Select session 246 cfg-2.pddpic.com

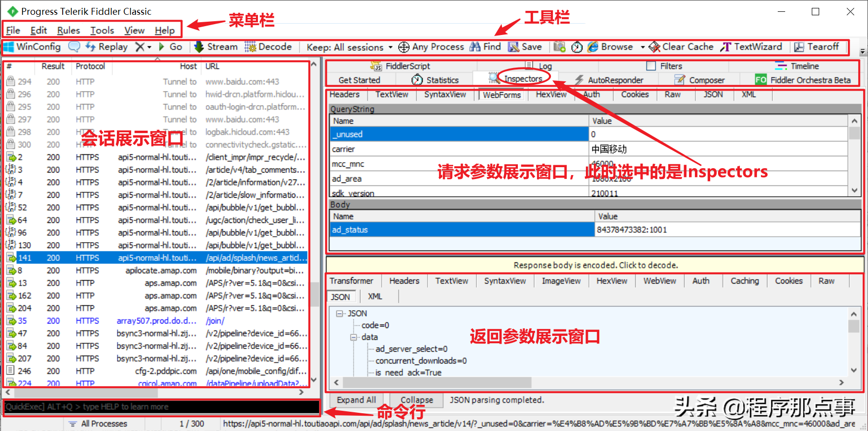point(156,371)
